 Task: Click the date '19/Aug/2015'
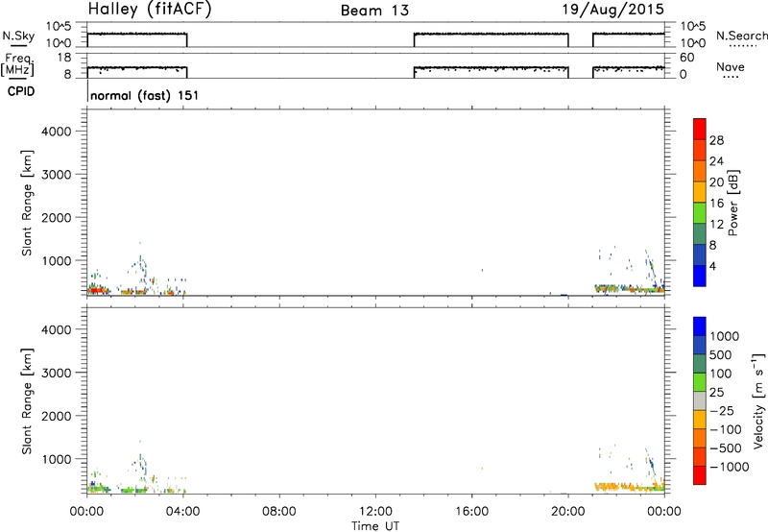point(612,10)
